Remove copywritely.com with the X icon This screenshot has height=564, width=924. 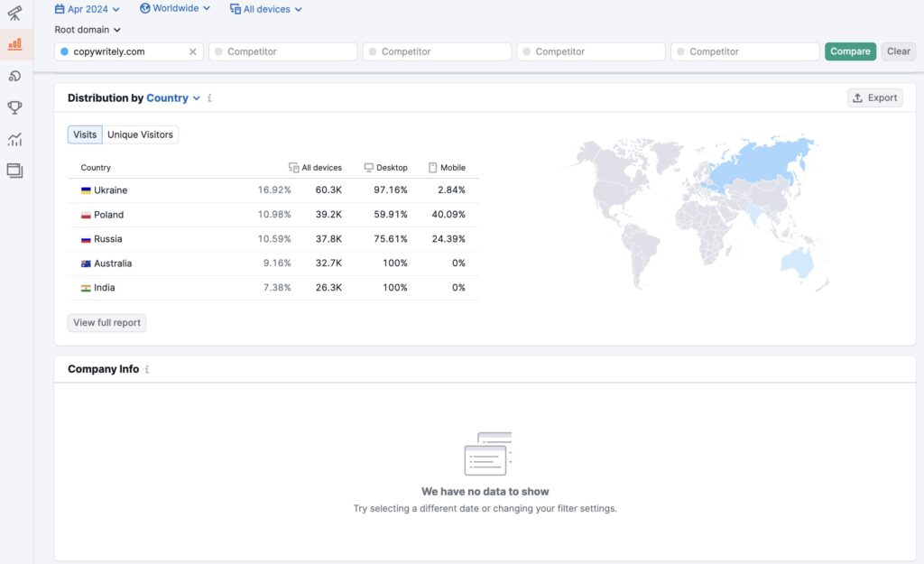192,52
